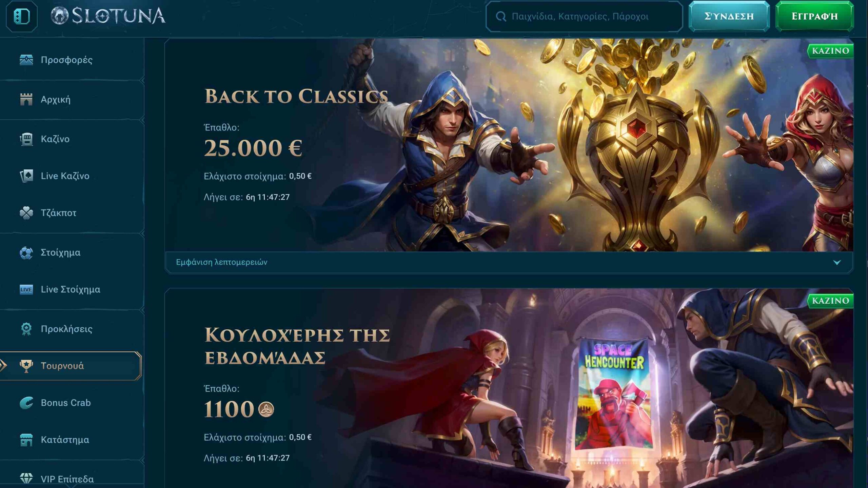
Task: Open the Live Στοίχημα live badge icon
Action: click(26, 289)
